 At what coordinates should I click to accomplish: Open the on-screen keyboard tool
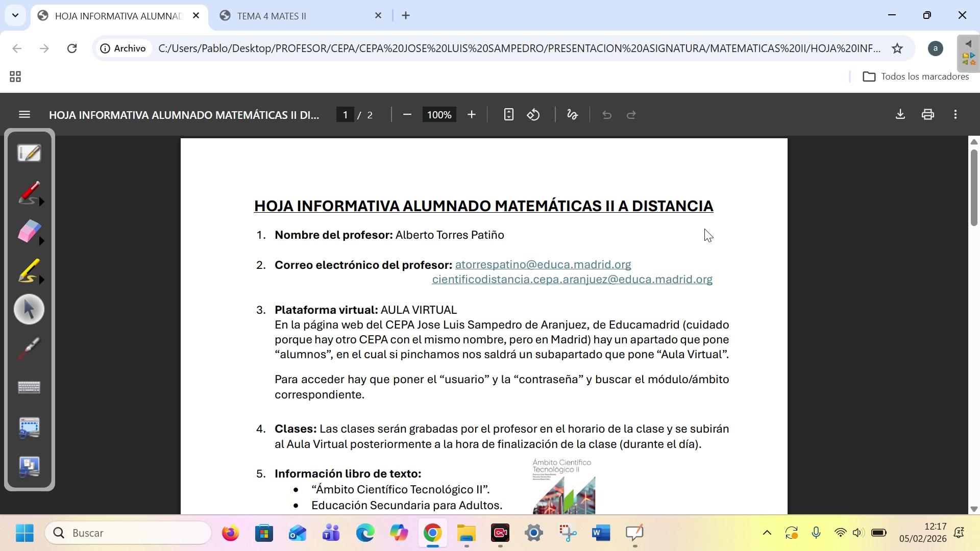29,388
